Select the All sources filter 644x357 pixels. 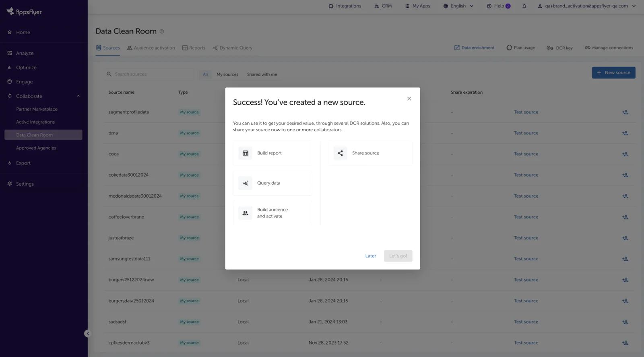[x=205, y=74]
